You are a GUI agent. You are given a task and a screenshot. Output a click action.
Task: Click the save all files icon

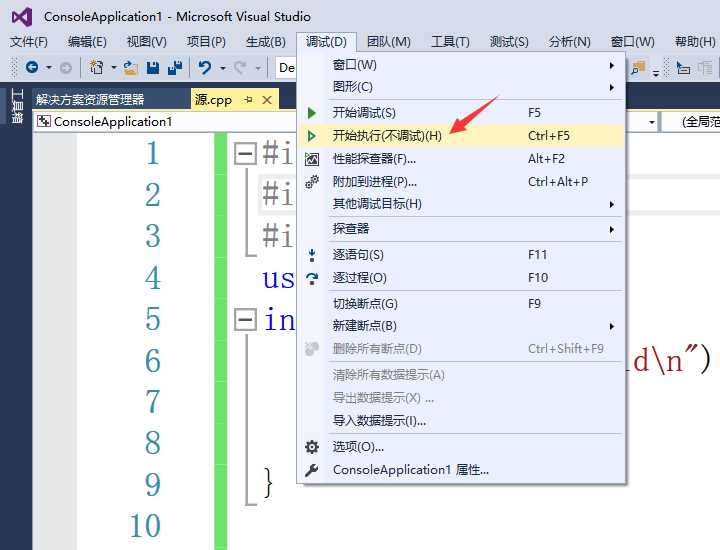(175, 68)
